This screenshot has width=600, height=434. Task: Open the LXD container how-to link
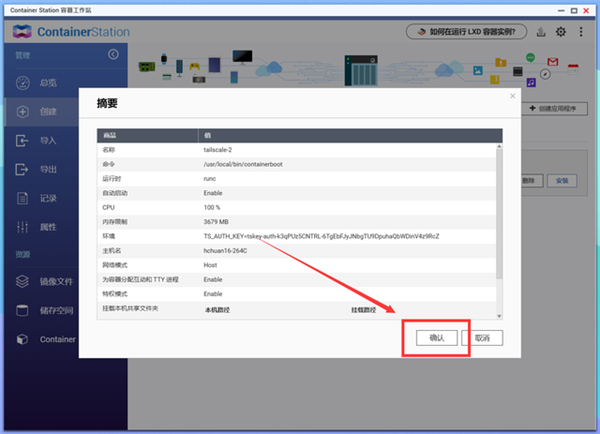pos(466,32)
